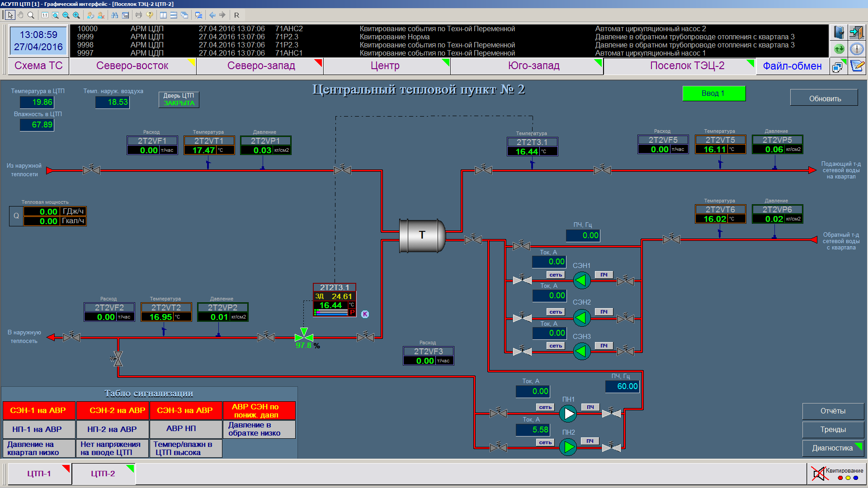Click the binoculars search icon in toolbar
The height and width of the screenshot is (488, 868).
[x=114, y=15]
